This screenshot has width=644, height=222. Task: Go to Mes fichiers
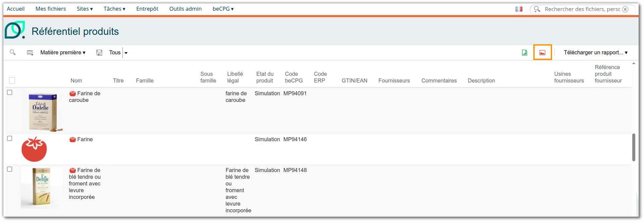(51, 9)
